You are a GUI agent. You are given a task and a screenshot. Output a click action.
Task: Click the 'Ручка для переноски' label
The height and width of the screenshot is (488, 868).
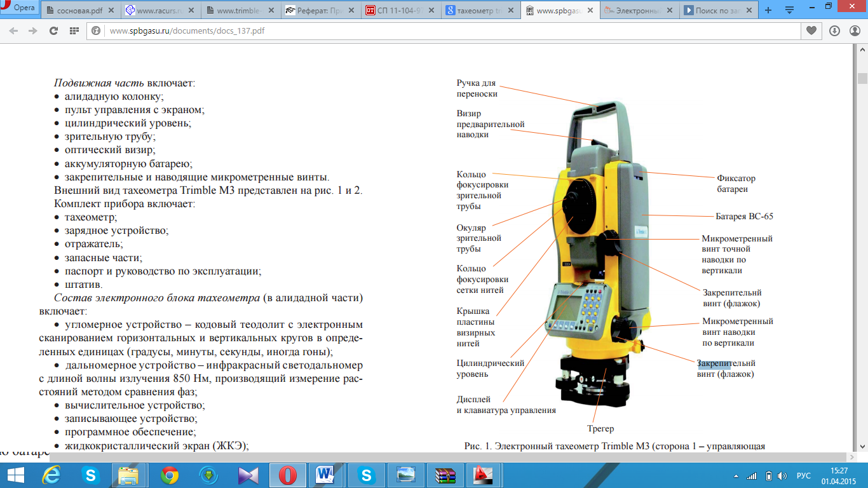pos(477,88)
